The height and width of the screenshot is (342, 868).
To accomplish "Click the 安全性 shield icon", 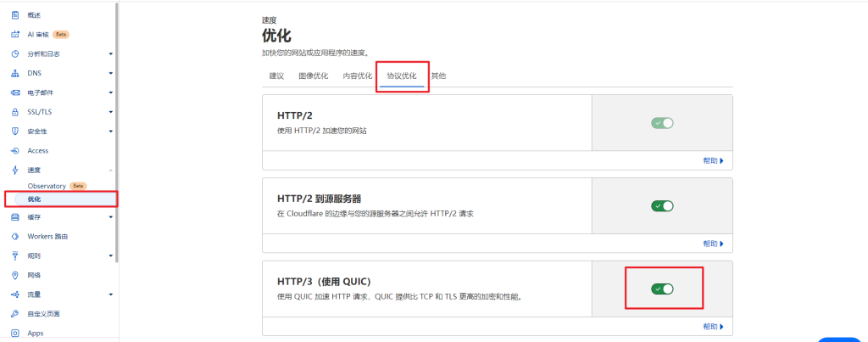I will (x=15, y=132).
